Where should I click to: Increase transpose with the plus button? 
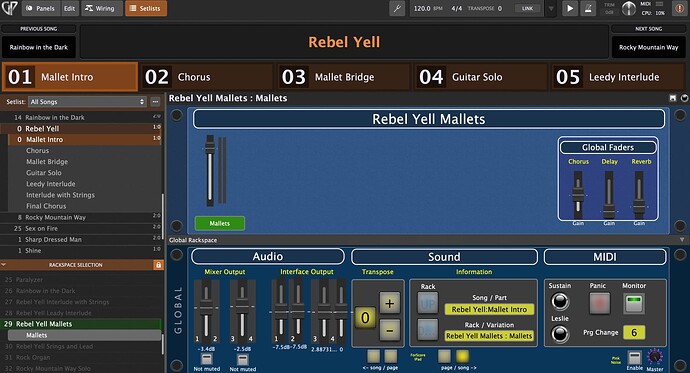coord(389,303)
